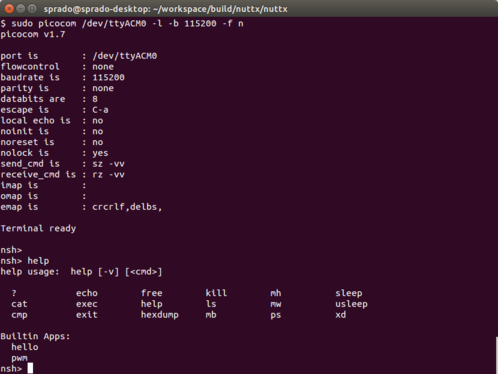Click the 'free' command
The image size is (498, 374).
pos(152,293)
